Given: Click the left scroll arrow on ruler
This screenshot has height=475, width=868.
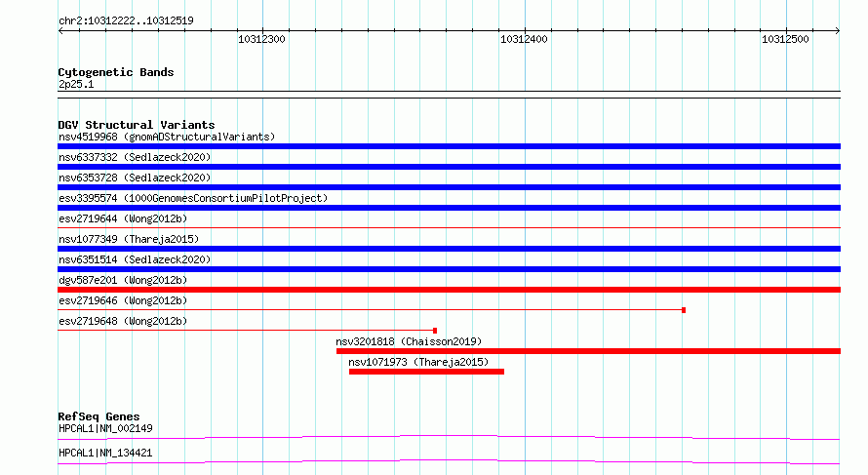Looking at the screenshot, I should click(x=60, y=31).
